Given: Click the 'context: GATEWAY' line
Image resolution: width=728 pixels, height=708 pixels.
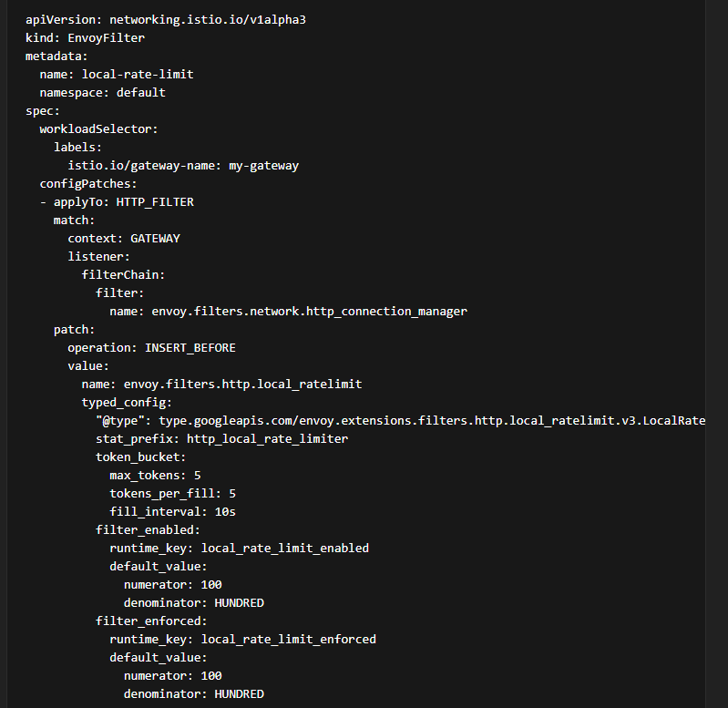Looking at the screenshot, I should [124, 238].
